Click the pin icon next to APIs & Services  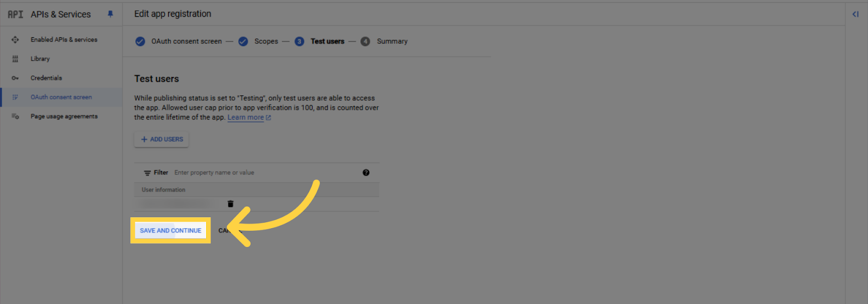tap(110, 14)
